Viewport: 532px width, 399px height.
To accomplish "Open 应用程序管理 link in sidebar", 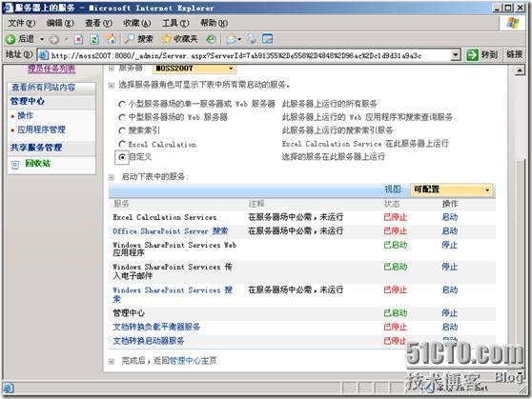I will click(41, 130).
